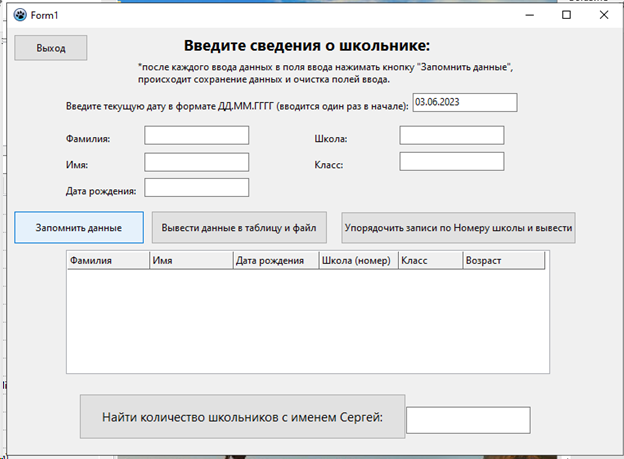Click the Имя table column header
This screenshot has width=624, height=459.
[x=191, y=260]
